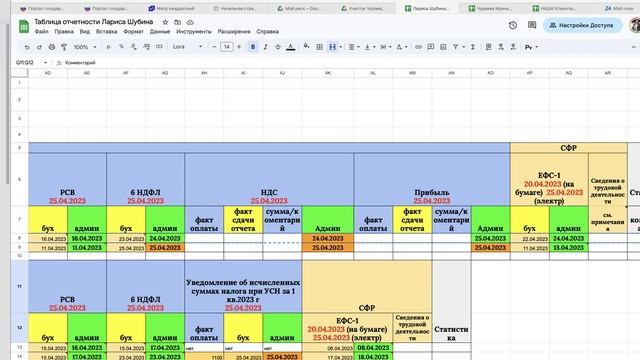Switch to Мега квадратный browser tab

click(x=171, y=8)
